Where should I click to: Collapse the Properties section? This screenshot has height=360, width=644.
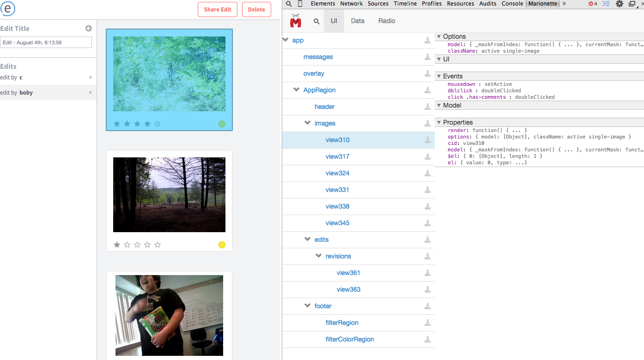pos(439,122)
